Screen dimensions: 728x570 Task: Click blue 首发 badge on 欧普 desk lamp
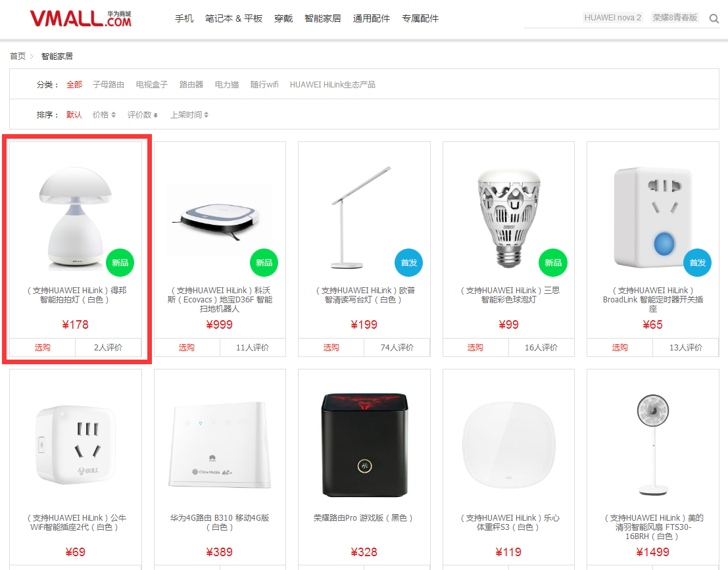[x=408, y=263]
